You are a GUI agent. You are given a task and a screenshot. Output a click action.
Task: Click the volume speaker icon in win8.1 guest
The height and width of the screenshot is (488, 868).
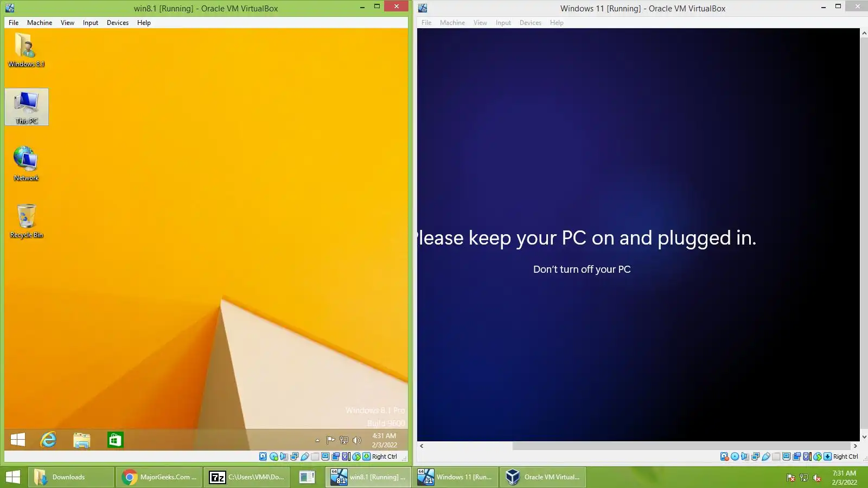357,440
